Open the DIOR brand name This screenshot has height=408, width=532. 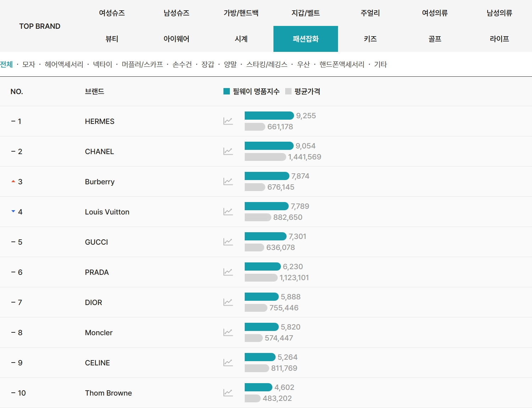(94, 303)
